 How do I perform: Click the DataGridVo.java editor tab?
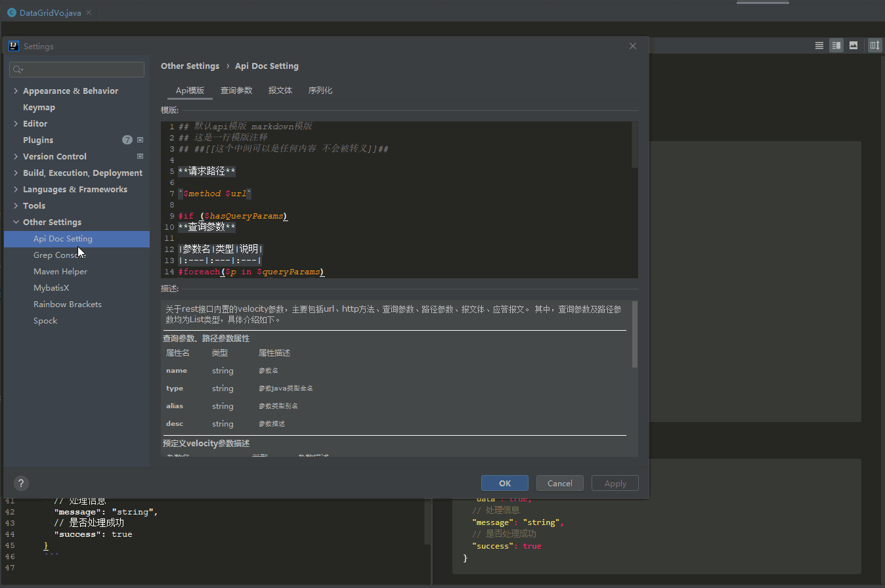pos(50,12)
